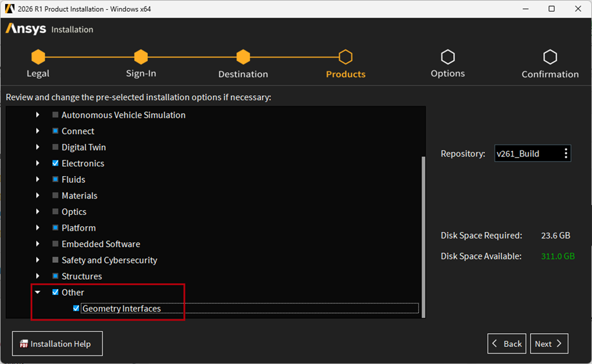Select the Structures row label
592x364 pixels.
tap(82, 276)
